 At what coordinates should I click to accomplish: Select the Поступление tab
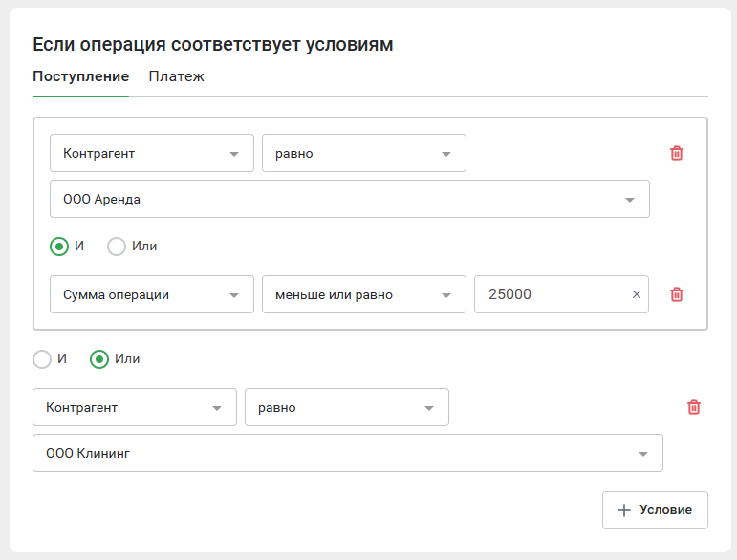coord(80,76)
